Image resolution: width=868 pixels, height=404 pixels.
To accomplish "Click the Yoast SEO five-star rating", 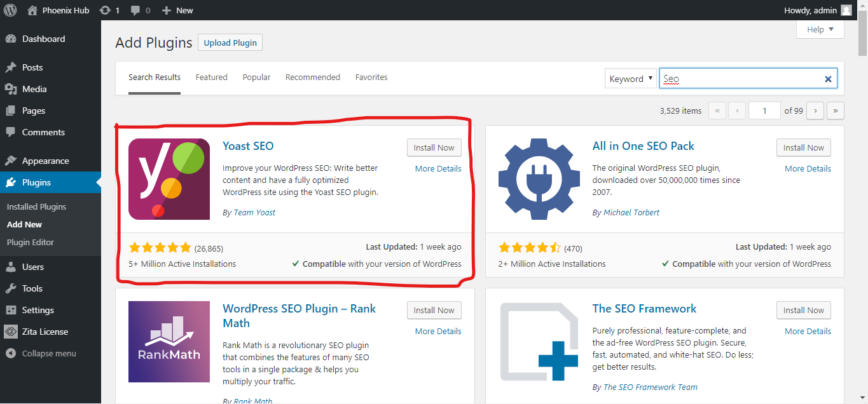I will click(160, 248).
